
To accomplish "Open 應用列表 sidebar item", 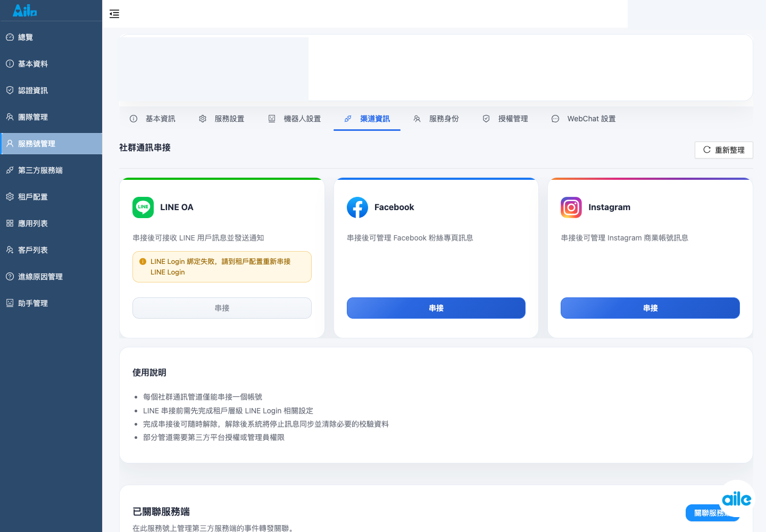I will tap(51, 223).
